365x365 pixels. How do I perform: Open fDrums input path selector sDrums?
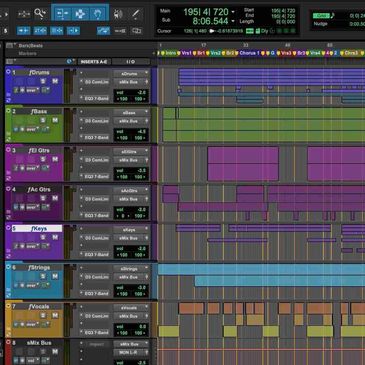point(131,73)
